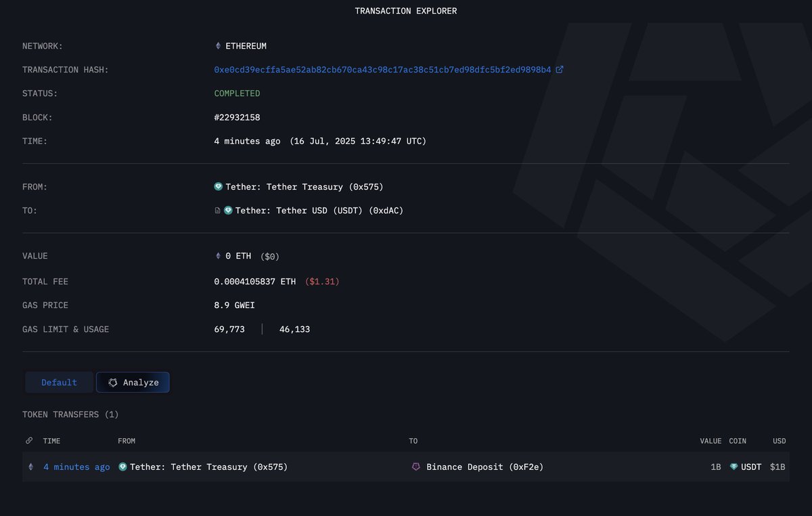This screenshot has width=812, height=516.
Task: Click the gas price 8.9 GWEI
Action: point(234,305)
